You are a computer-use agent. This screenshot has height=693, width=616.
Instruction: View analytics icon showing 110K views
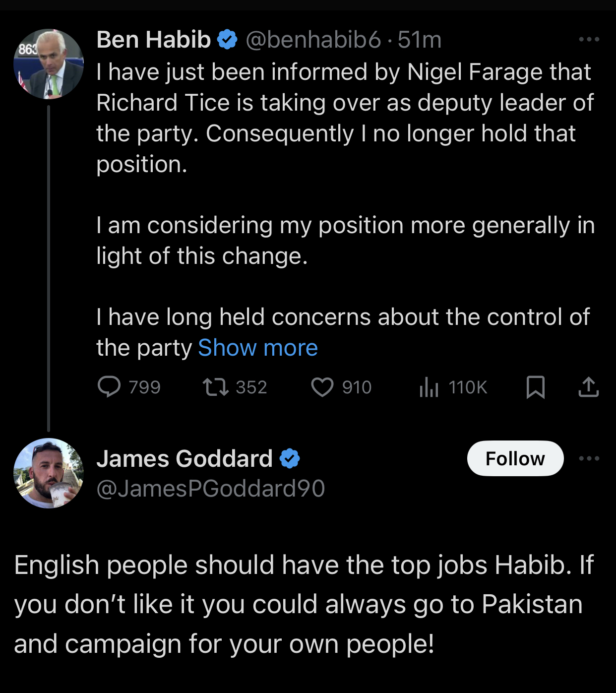point(429,387)
